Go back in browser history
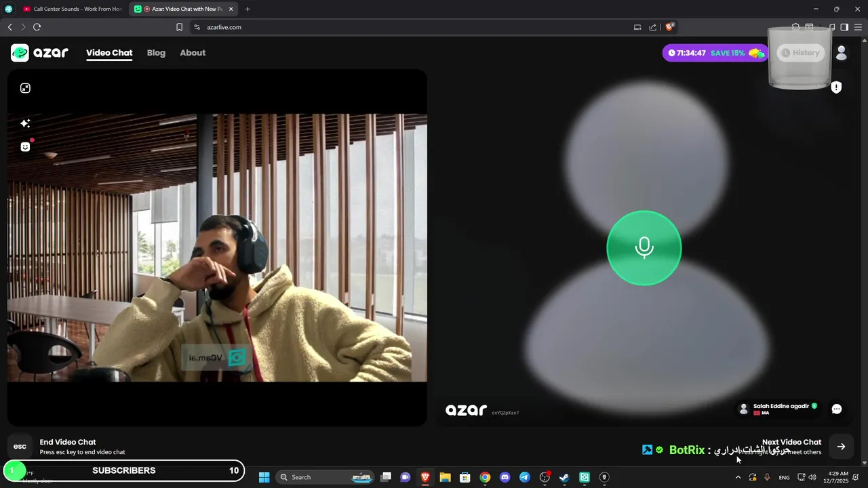Screen dimensions: 868x488 click(x=9, y=27)
